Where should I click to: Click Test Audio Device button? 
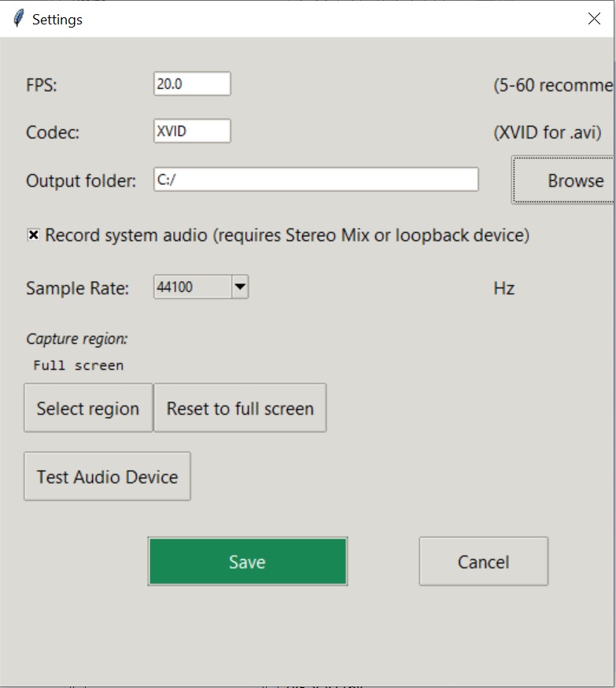(108, 476)
